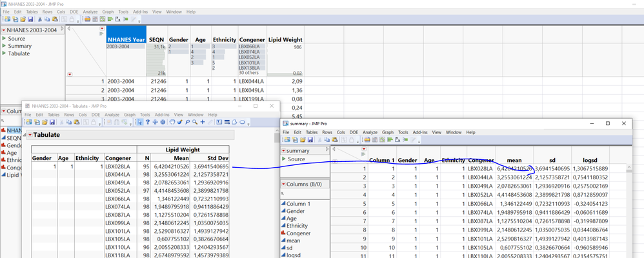Click the Save icon in NHANES main toolbar
The image size is (644, 258).
31,19
